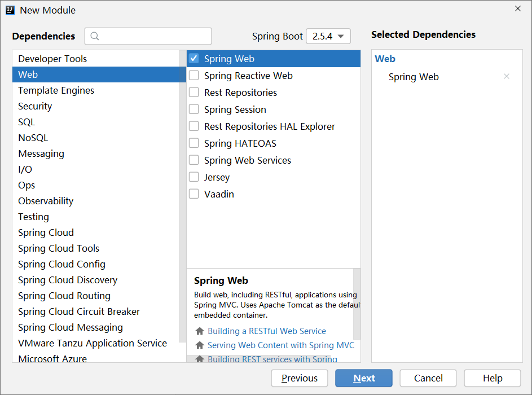
Task: Remove Spring Web from selected dependencies
Action: 507,76
